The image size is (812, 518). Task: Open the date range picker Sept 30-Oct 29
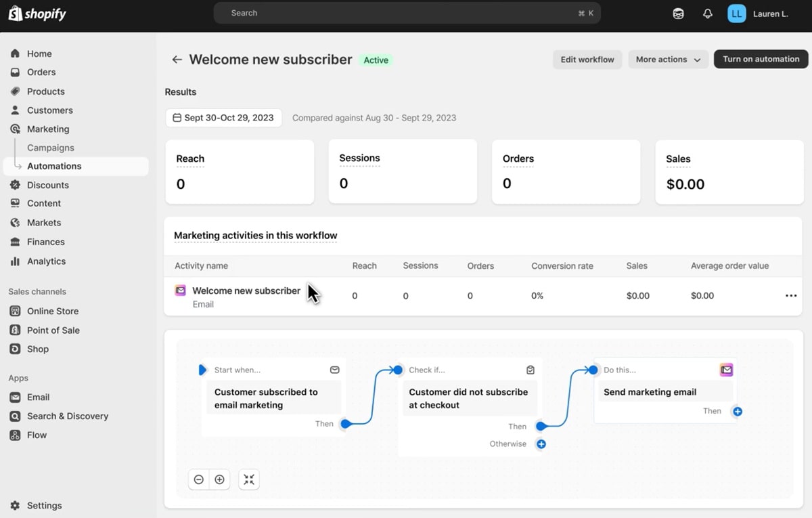click(x=223, y=117)
